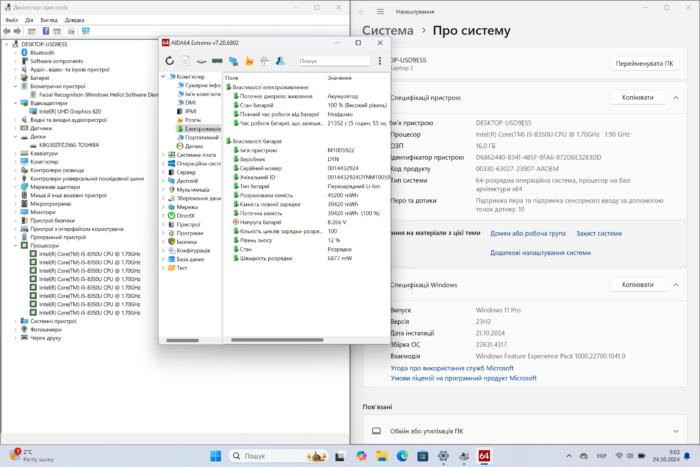Update driver icon in Device Manager toolbar

[x=71, y=31]
